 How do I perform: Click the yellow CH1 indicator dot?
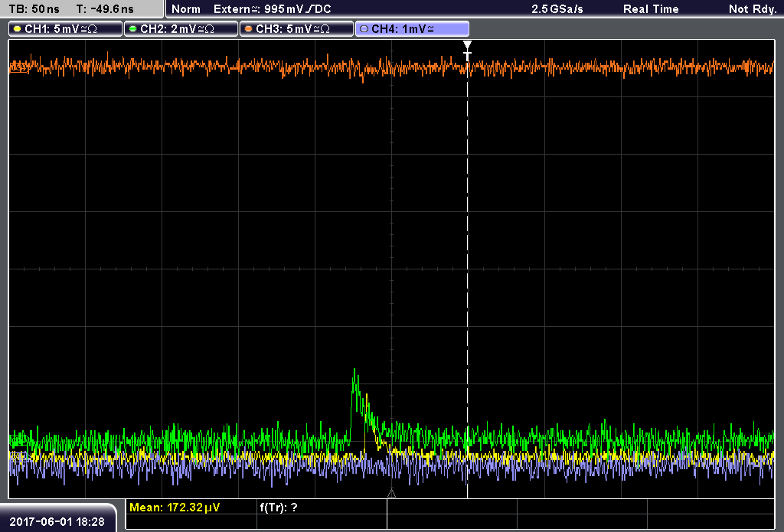pyautogui.click(x=18, y=29)
